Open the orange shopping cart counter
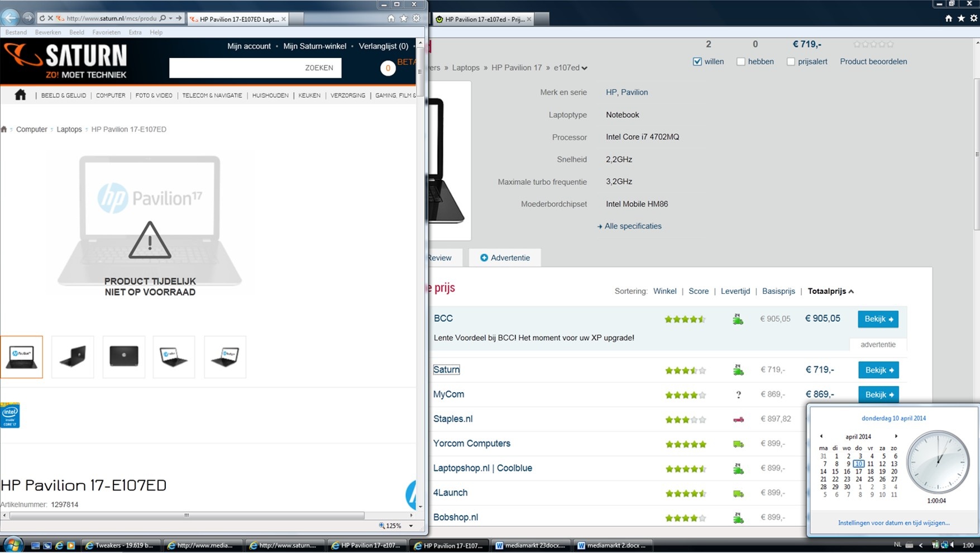980x553 pixels. click(388, 68)
